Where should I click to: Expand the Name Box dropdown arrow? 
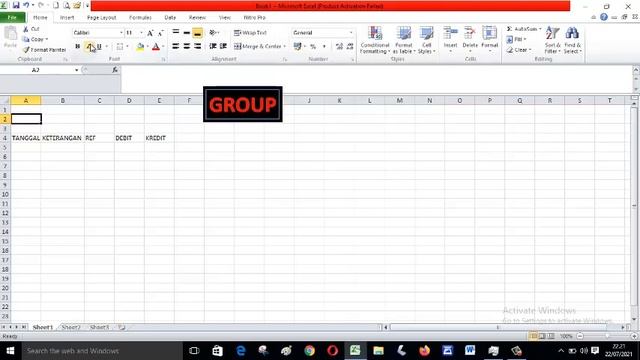[76, 70]
